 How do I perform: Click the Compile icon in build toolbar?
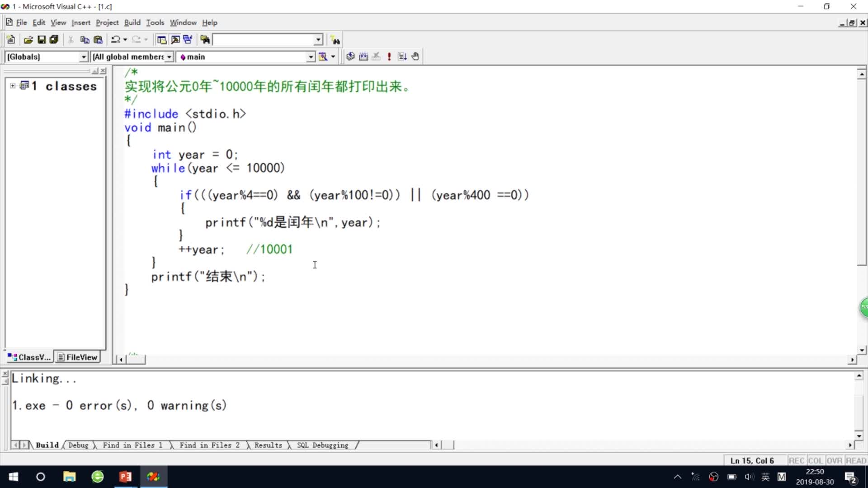coord(350,56)
